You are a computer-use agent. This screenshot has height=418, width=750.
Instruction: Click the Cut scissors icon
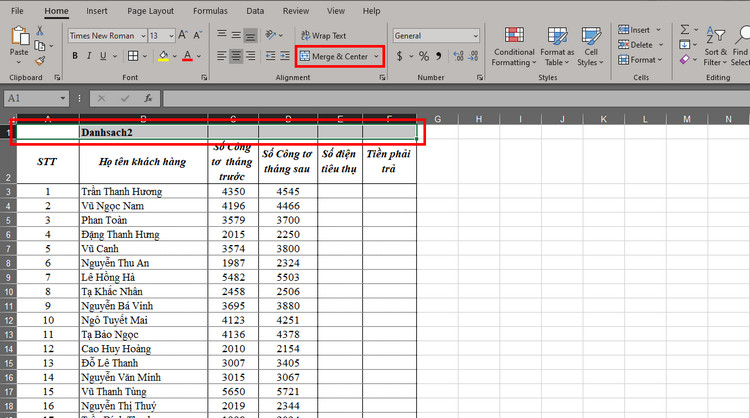tap(40, 31)
